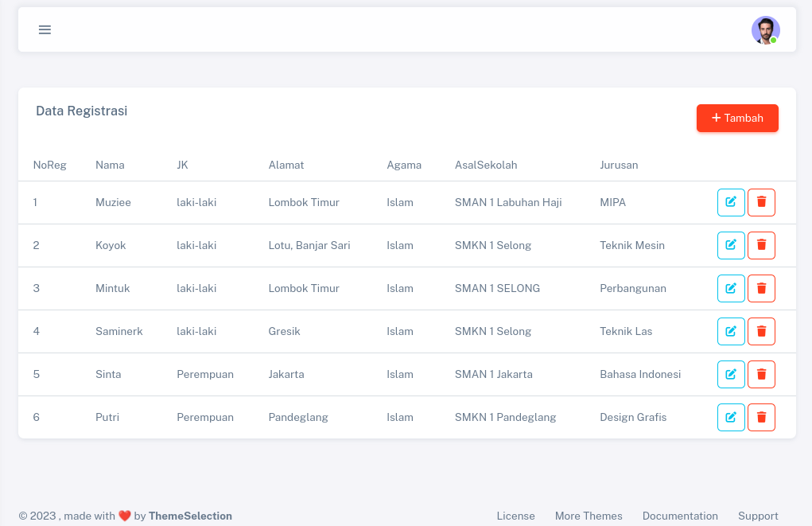Viewport: 812px width, 526px height.
Task: Click school cell SMKN 1 Pandeglang
Action: coord(506,418)
